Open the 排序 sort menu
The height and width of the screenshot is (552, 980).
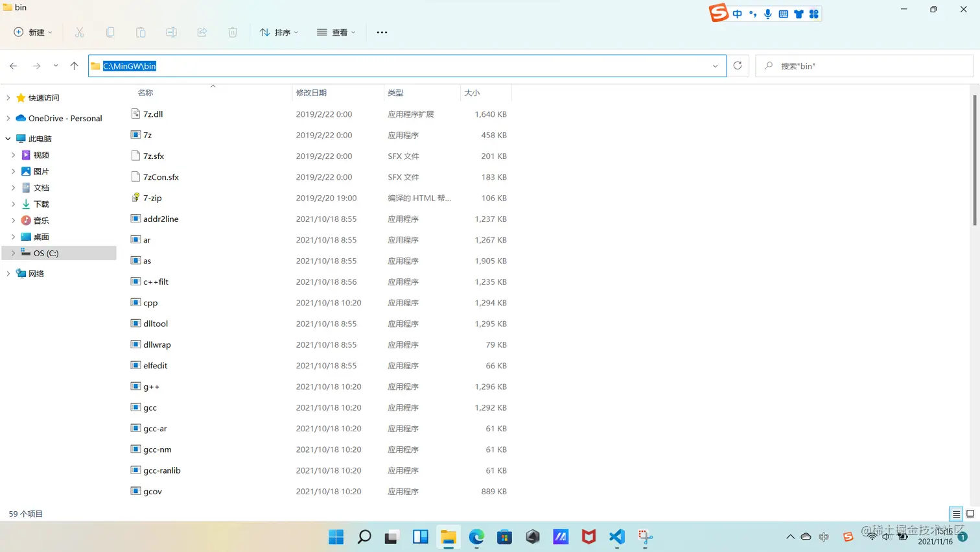[279, 32]
